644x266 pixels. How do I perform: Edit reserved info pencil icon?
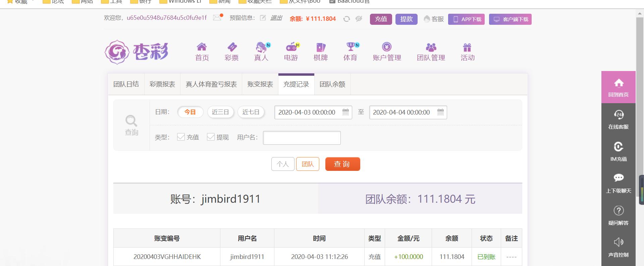tap(263, 18)
